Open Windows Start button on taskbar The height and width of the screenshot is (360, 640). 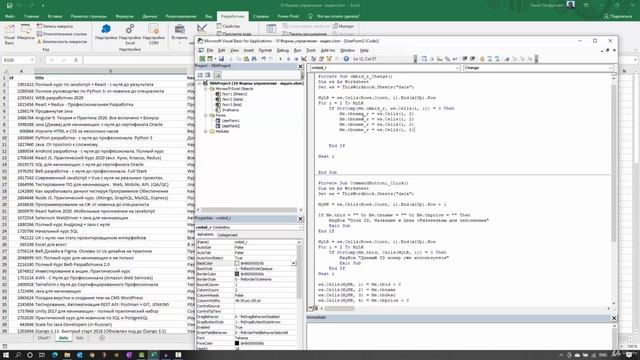[7, 355]
